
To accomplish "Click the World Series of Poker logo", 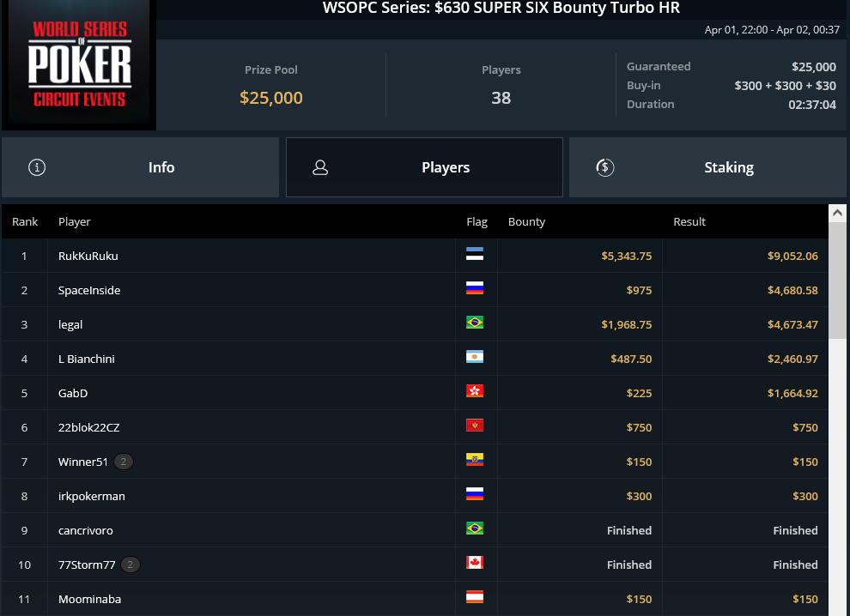I will [79, 64].
